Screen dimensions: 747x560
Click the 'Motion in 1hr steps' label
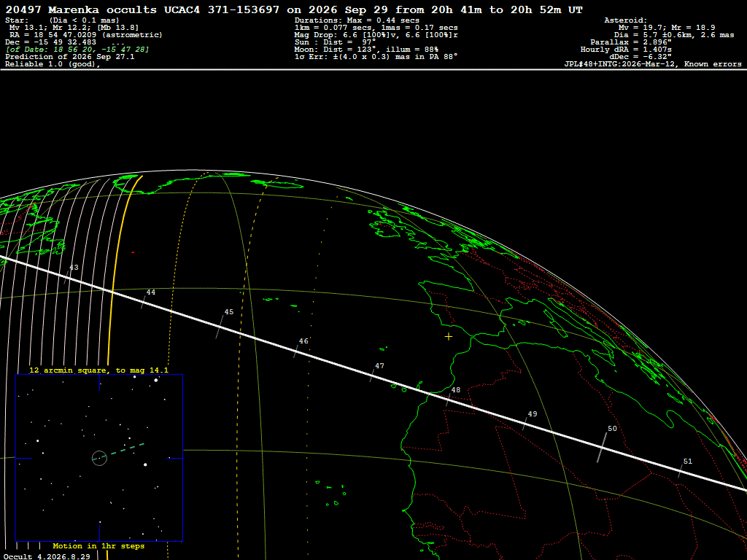(x=98, y=545)
